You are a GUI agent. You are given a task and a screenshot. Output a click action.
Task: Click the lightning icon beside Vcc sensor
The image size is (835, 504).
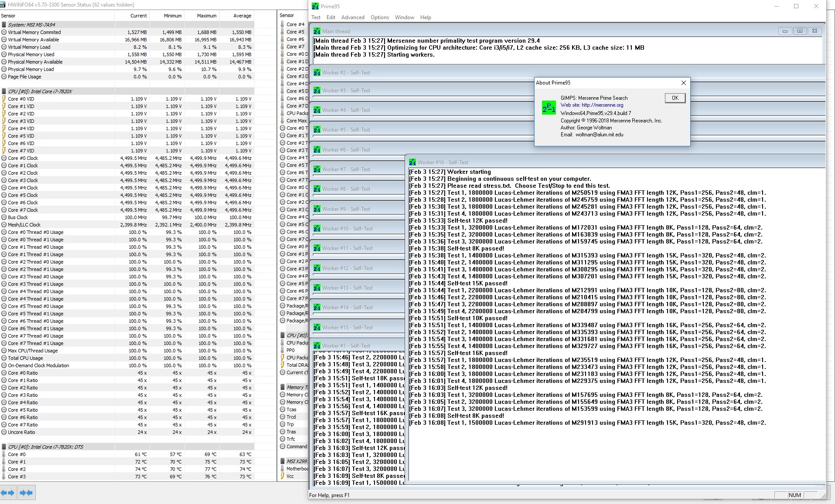click(283, 476)
